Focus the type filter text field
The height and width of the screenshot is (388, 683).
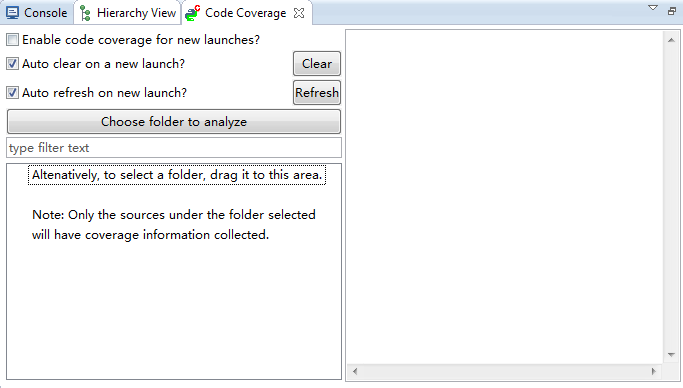tap(174, 148)
